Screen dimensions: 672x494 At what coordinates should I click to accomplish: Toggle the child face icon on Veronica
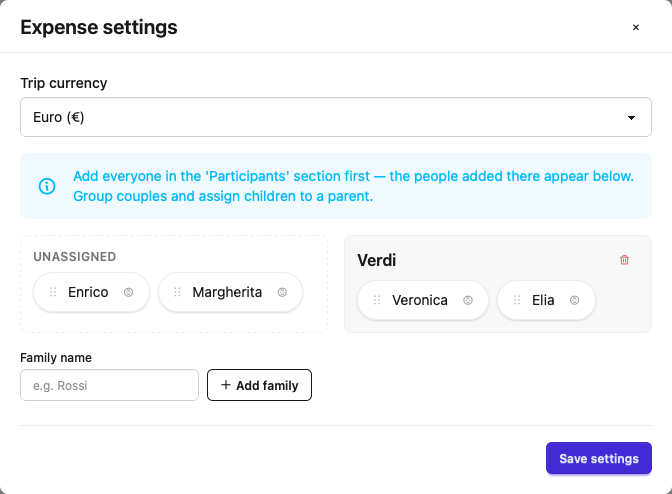[x=468, y=300]
